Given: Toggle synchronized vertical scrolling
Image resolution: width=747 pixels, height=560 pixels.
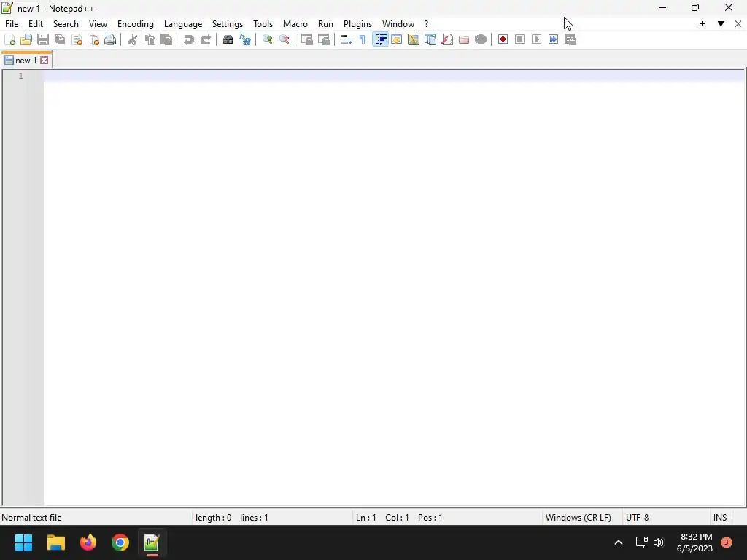Looking at the screenshot, I should coord(307,39).
